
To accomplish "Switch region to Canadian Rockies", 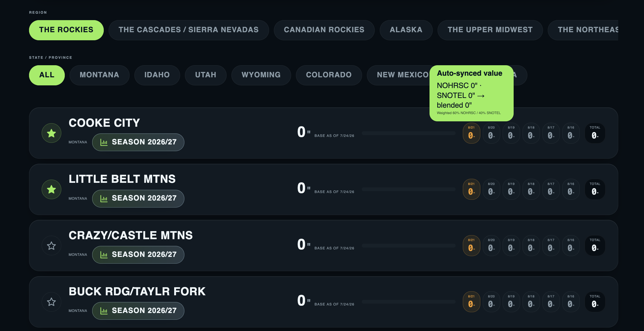I will click(x=324, y=30).
